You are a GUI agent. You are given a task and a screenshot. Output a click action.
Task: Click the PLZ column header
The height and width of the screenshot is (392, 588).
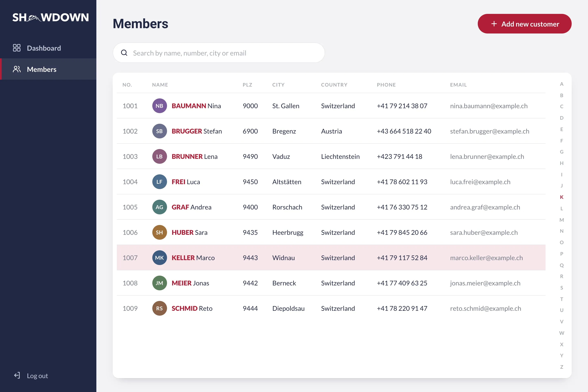(247, 85)
